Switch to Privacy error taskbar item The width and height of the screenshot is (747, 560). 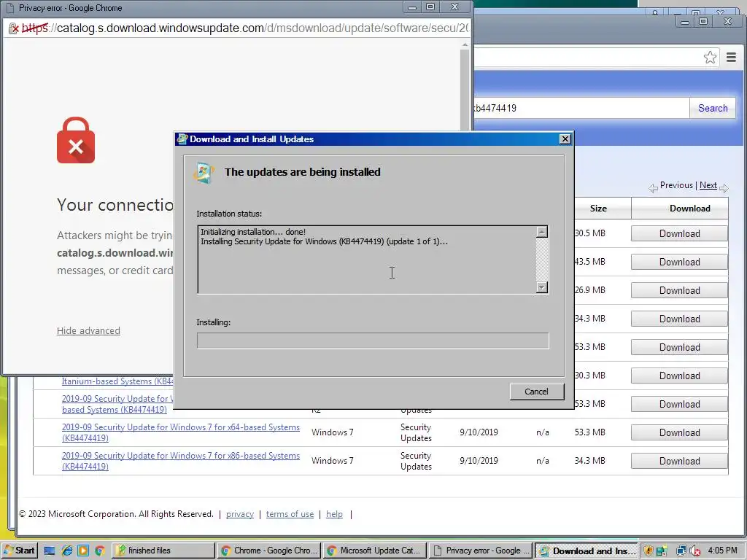(481, 551)
